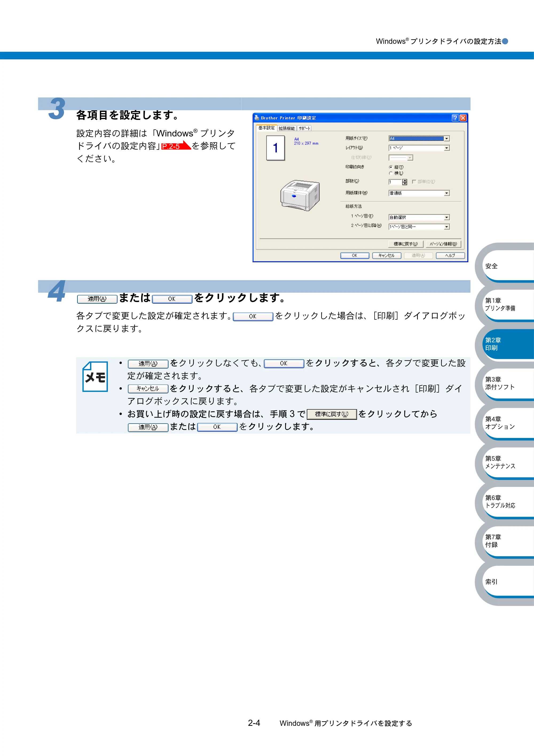The height and width of the screenshot is (756, 534).
Task: Click the dialog's キャンセル button
Action: pyautogui.click(x=387, y=256)
